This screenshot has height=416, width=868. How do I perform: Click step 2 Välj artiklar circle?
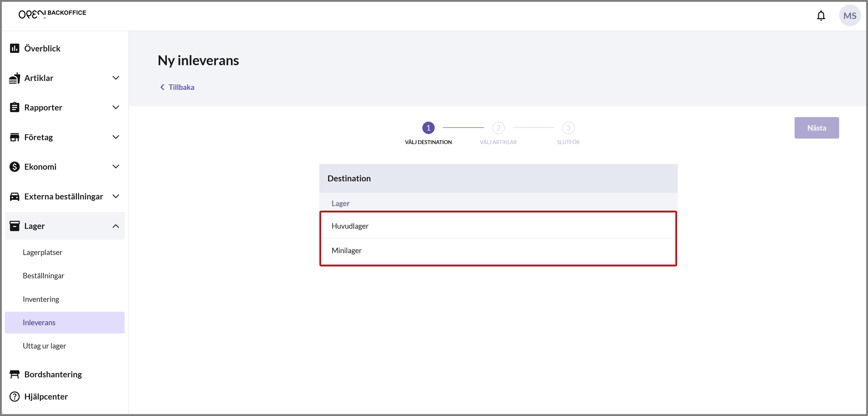click(x=498, y=128)
